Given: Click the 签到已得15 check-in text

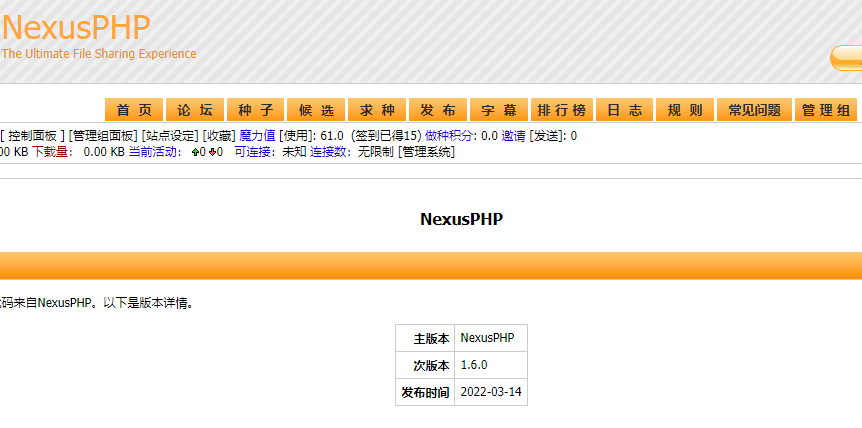Looking at the screenshot, I should [x=386, y=136].
